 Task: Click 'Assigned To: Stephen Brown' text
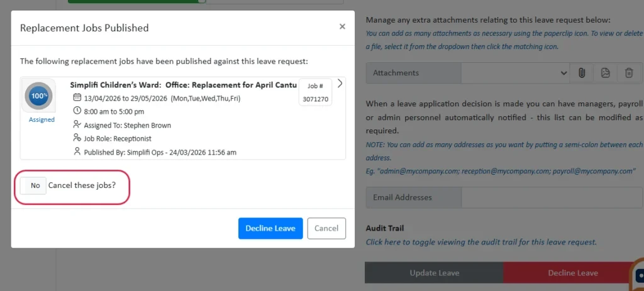pos(127,125)
